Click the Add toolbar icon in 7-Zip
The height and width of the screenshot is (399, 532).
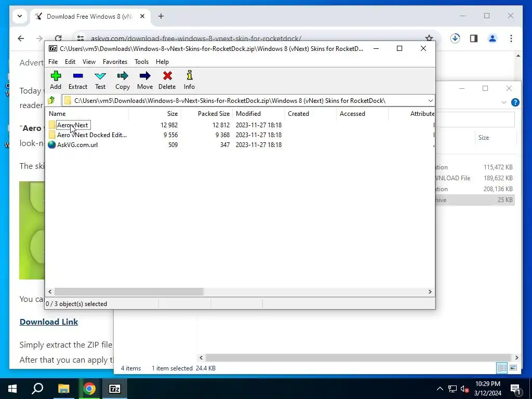[56, 80]
